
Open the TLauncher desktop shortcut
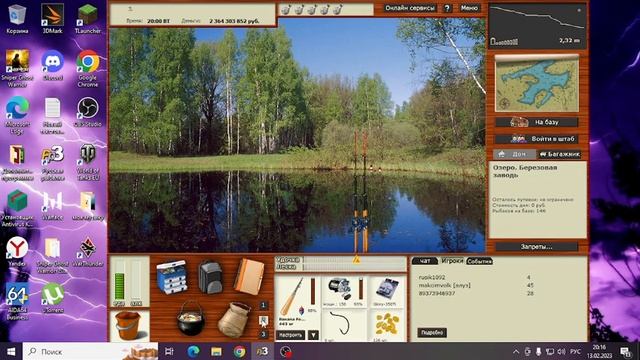[88, 18]
